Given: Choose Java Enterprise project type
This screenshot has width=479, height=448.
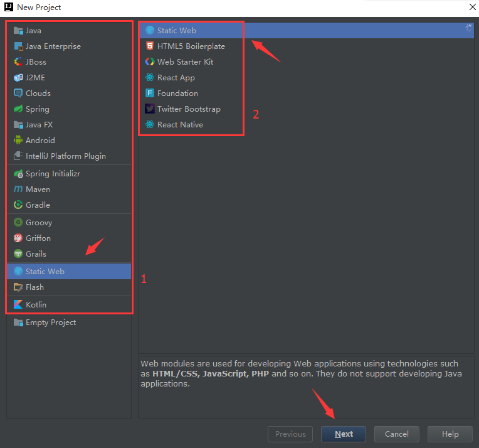Looking at the screenshot, I should (53, 46).
